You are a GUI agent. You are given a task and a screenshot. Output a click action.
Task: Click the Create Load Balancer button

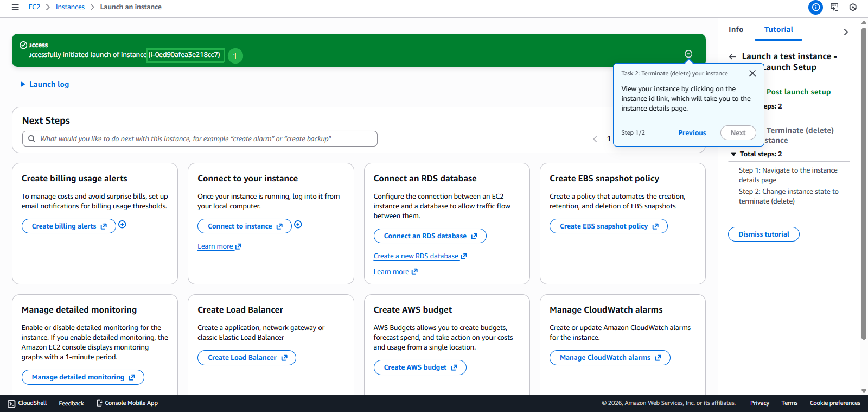point(246,358)
